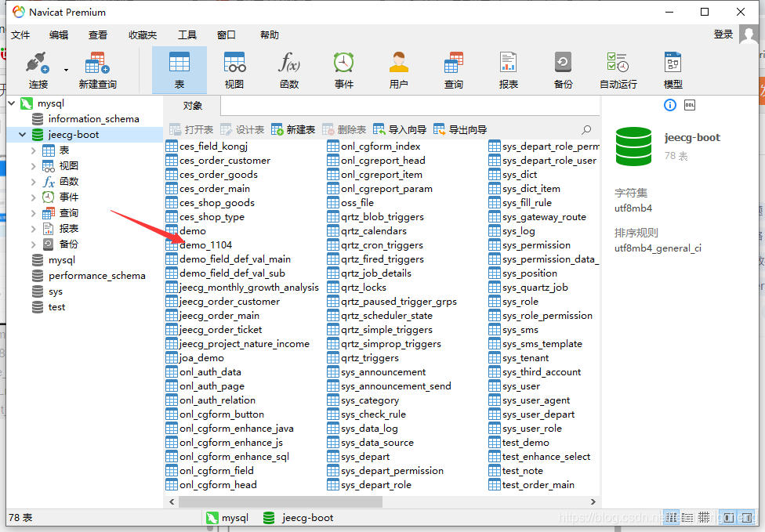Open the 函数 f(x) functions toolbar button
This screenshot has width=765, height=532.
tap(288, 71)
